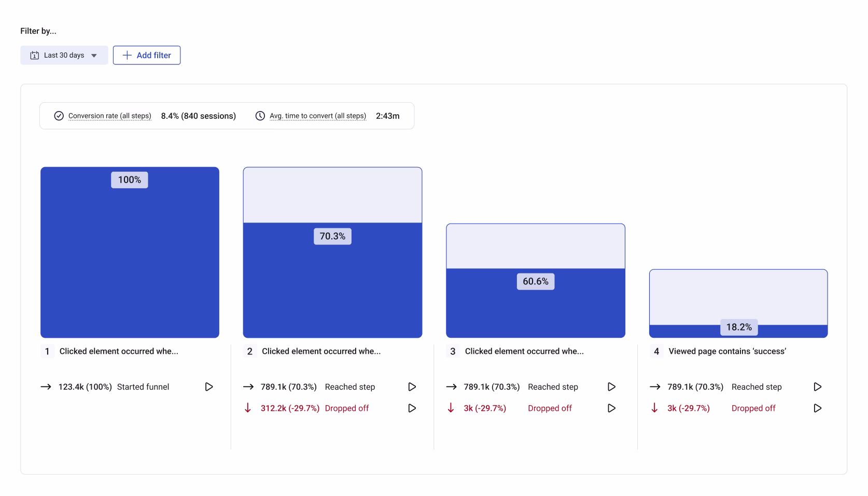Play sessions that reached step 2
This screenshot has height=496, width=868.
(x=412, y=387)
